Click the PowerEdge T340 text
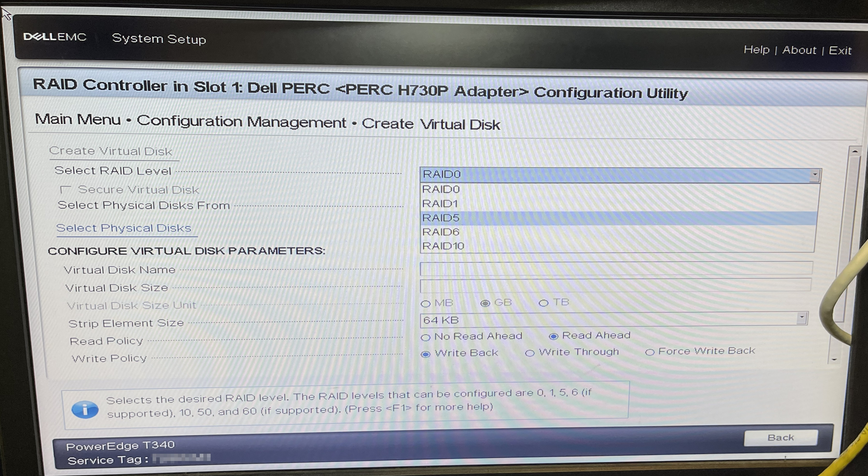This screenshot has height=476, width=868. (120, 446)
